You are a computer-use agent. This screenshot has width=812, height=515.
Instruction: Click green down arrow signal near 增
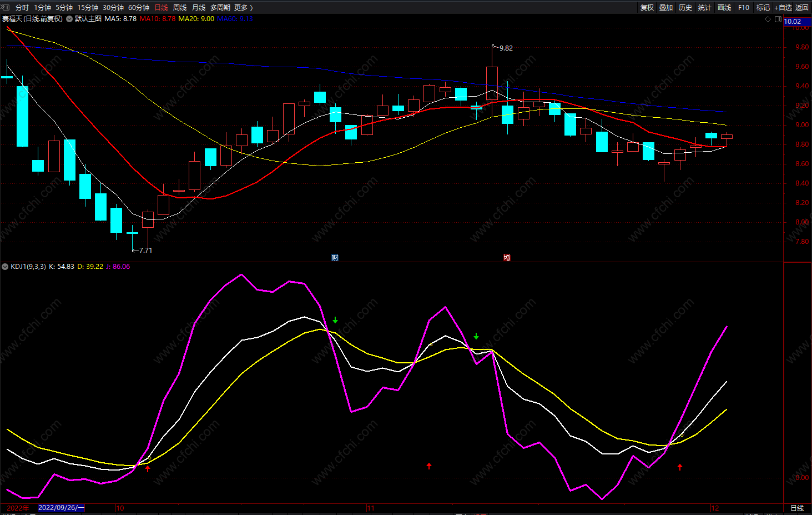point(476,336)
